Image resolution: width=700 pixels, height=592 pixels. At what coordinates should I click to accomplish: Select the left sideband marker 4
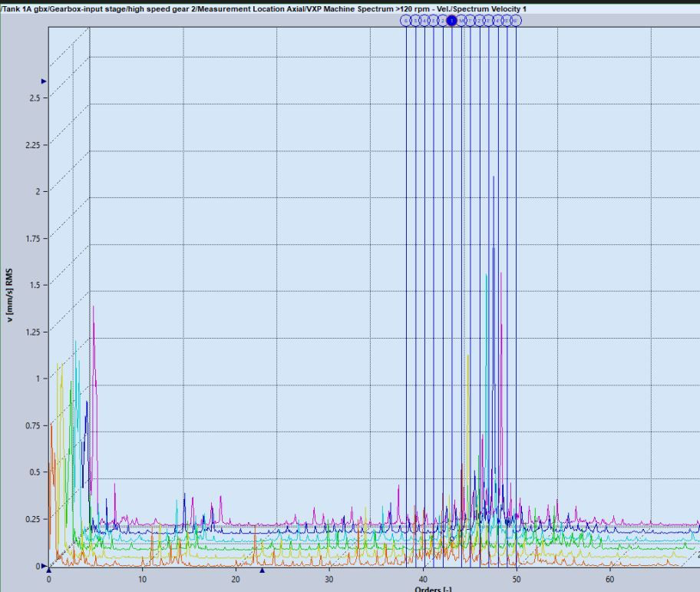(424, 21)
